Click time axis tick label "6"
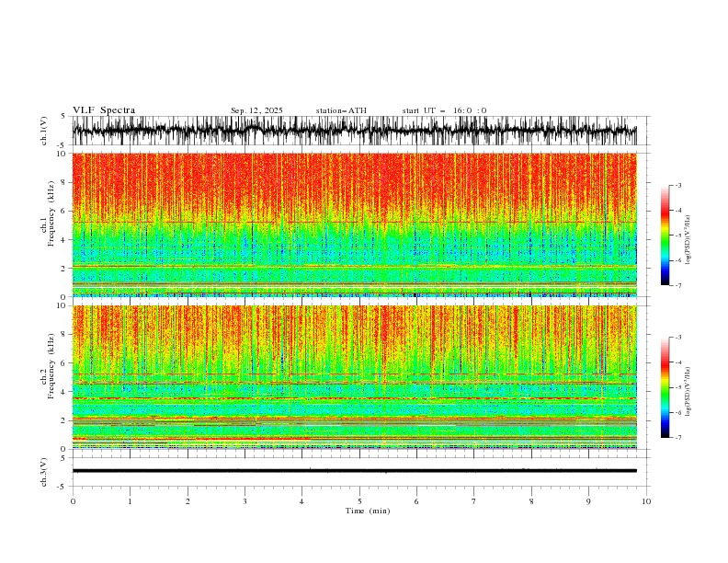The width and height of the screenshot is (728, 563). pos(416,501)
